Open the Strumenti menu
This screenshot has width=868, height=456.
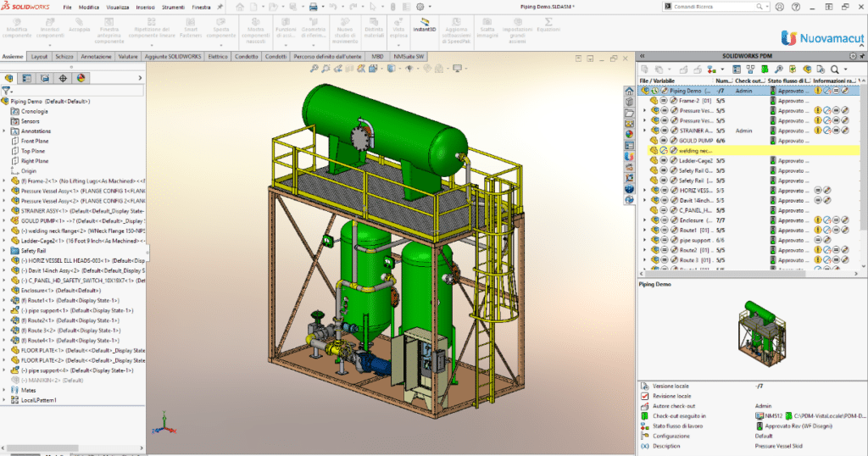point(173,7)
